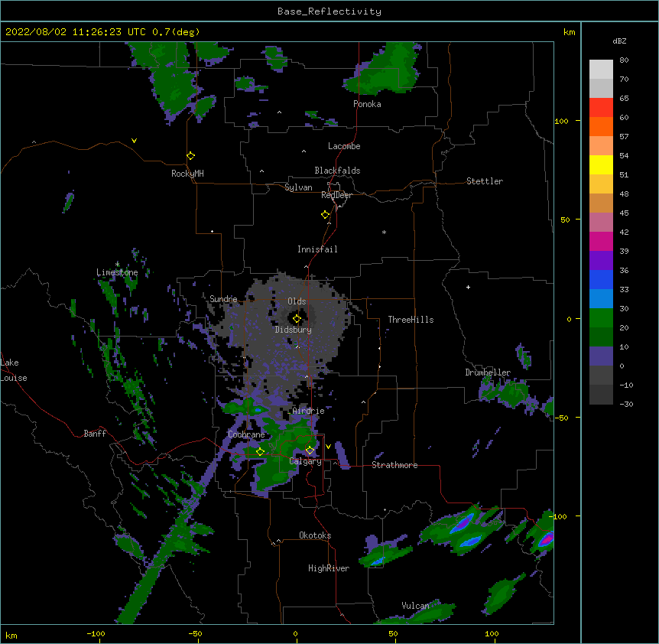This screenshot has height=644, width=659.
Task: Click the Stettler city label
Action: coord(484,181)
